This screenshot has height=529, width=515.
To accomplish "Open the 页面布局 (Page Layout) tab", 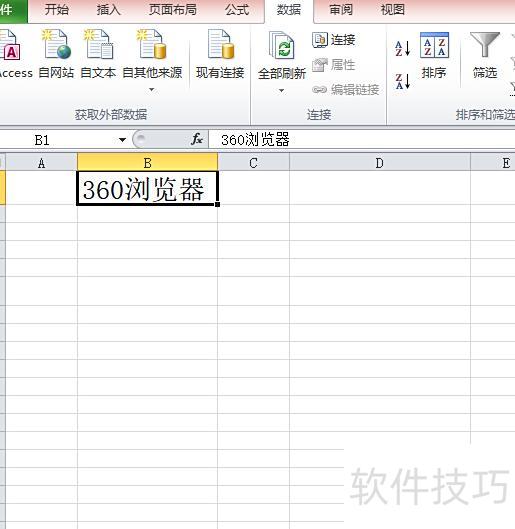I will (x=173, y=9).
